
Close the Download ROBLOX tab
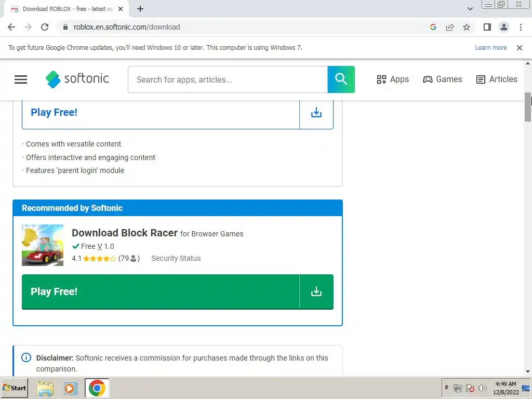pyautogui.click(x=121, y=9)
